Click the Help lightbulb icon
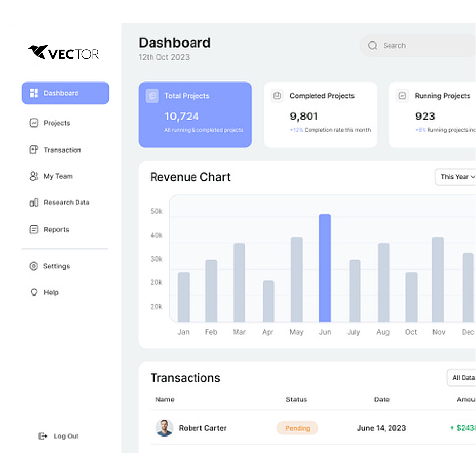This screenshot has height=476, width=476. tap(33, 292)
